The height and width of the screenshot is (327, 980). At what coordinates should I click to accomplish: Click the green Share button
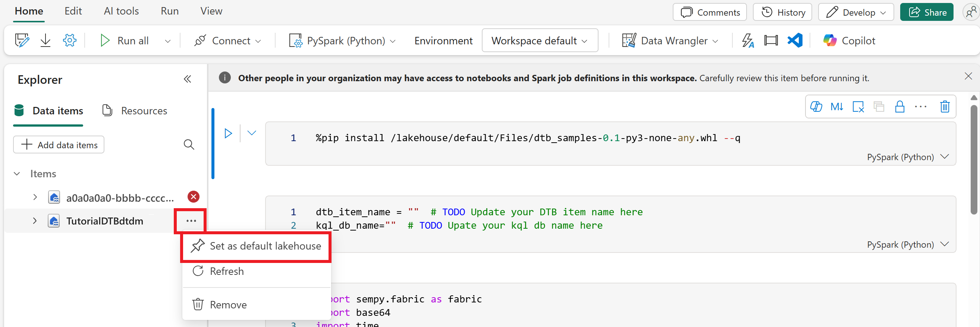pos(927,12)
